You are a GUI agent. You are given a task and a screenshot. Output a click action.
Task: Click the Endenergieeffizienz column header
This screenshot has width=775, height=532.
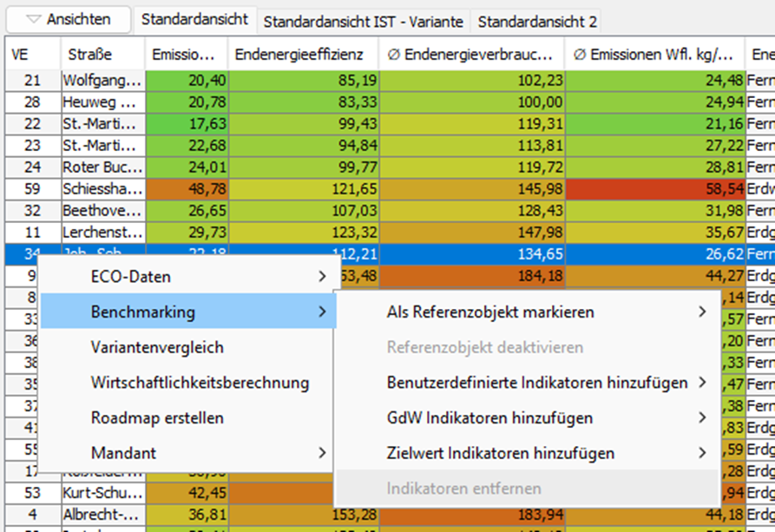(304, 55)
